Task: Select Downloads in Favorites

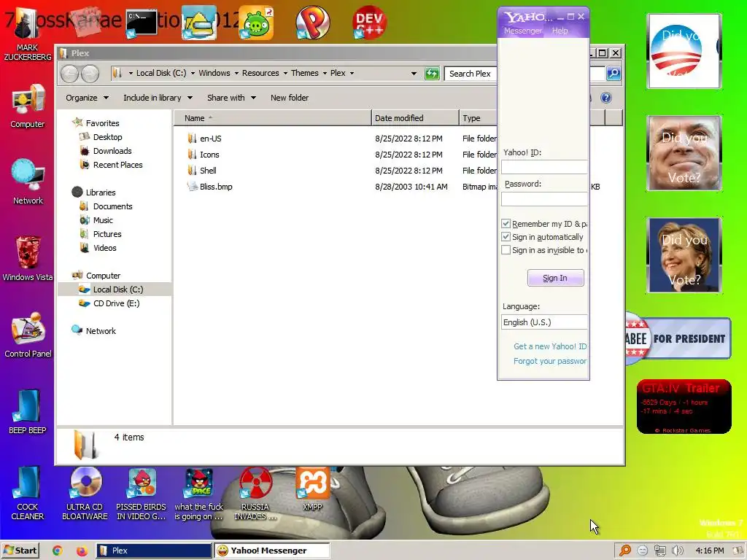Action: click(x=112, y=151)
